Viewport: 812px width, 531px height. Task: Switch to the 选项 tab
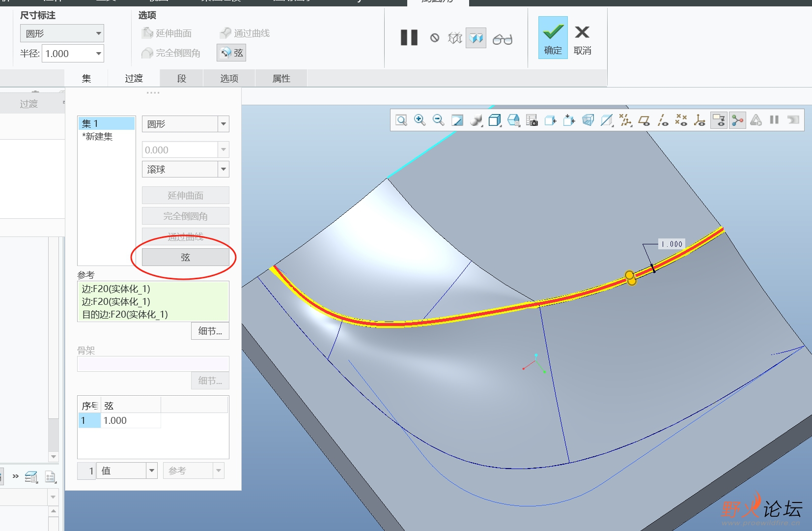pos(229,78)
